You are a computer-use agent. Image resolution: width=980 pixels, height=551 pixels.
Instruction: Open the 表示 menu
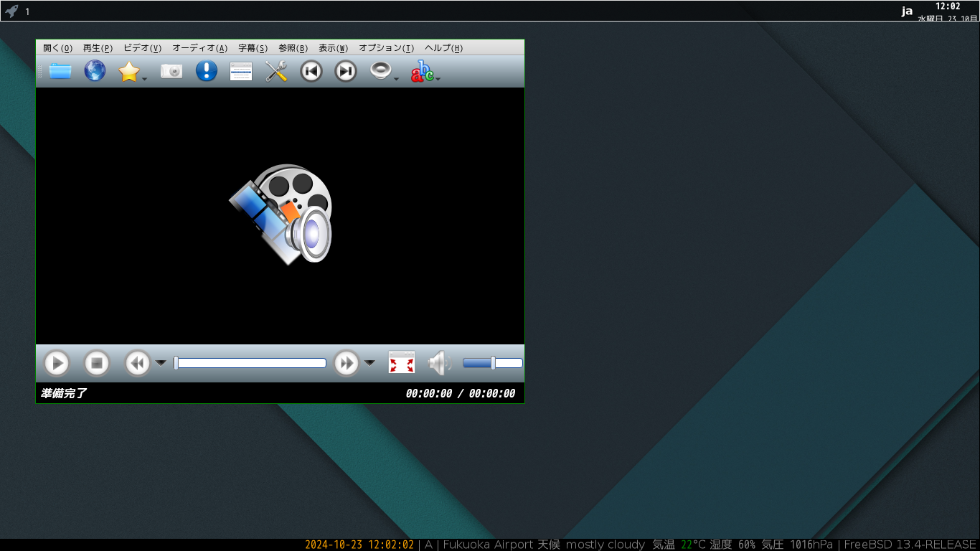pos(333,48)
